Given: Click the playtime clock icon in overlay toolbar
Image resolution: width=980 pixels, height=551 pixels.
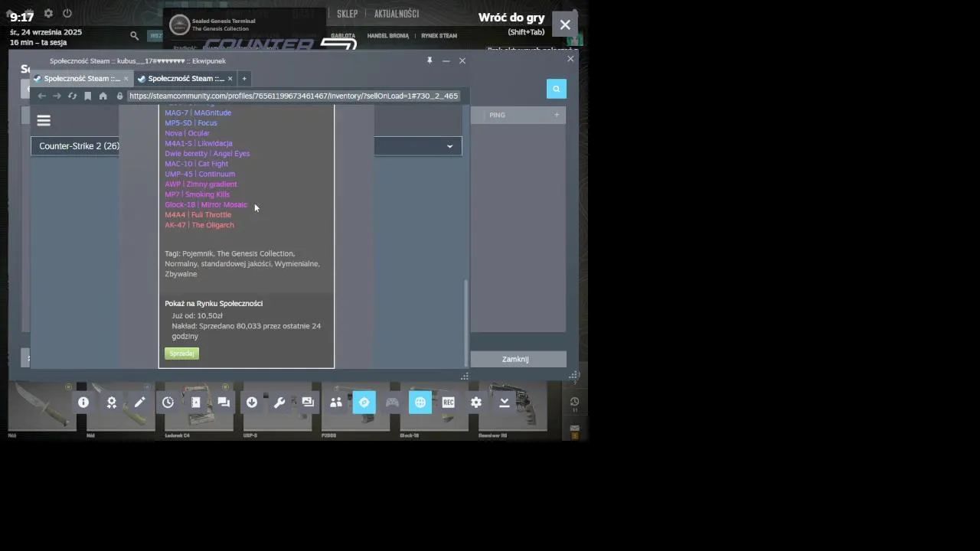Looking at the screenshot, I should pos(168,403).
